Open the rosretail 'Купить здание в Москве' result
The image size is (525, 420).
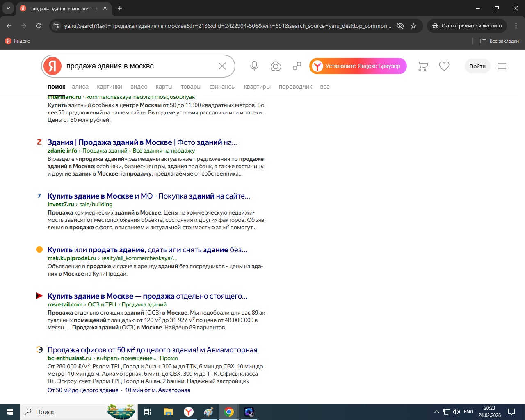point(147,296)
